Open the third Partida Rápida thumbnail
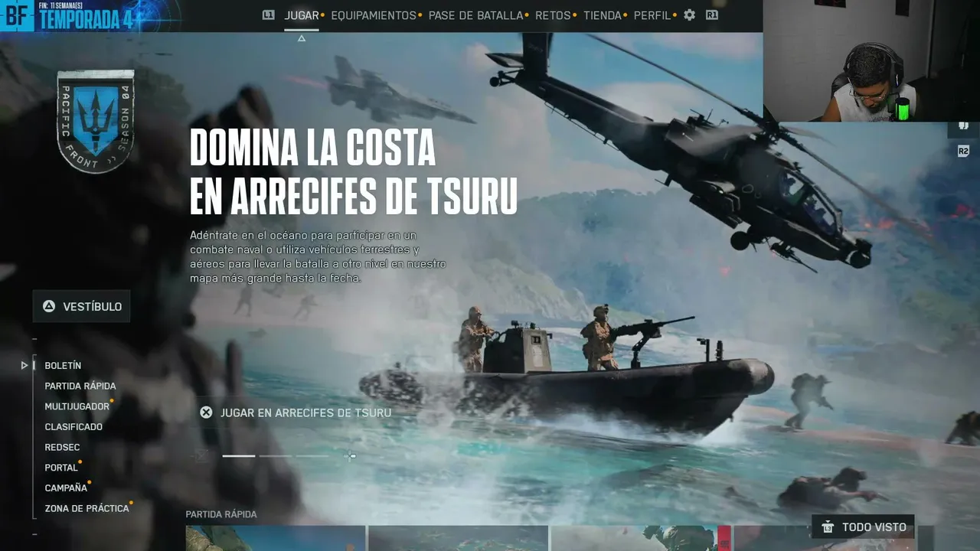Image resolution: width=980 pixels, height=551 pixels. [x=640, y=539]
